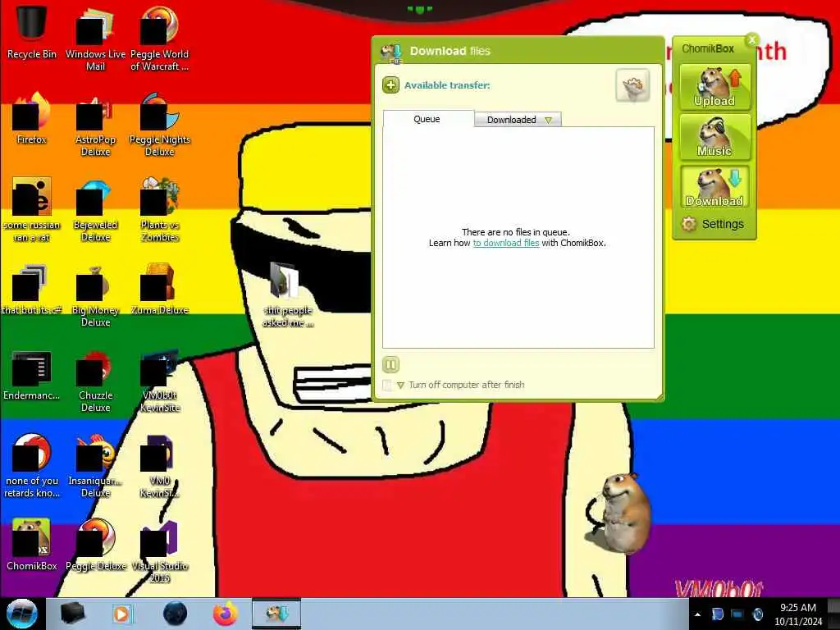
Task: Open the media player taskbar icon
Action: pyautogui.click(x=123, y=614)
